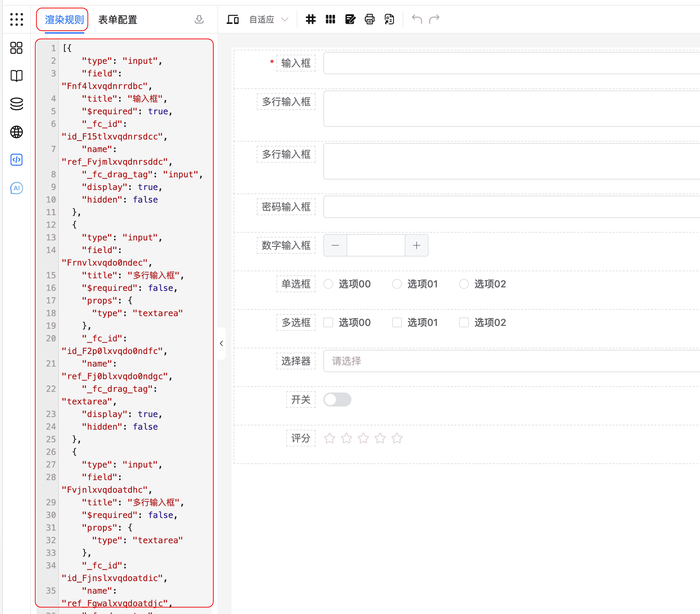
Task: Click the first 多行输入框 textarea
Action: point(511,109)
